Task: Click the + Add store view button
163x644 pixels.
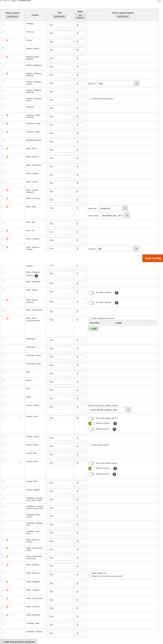Action: [x=93, y=329]
